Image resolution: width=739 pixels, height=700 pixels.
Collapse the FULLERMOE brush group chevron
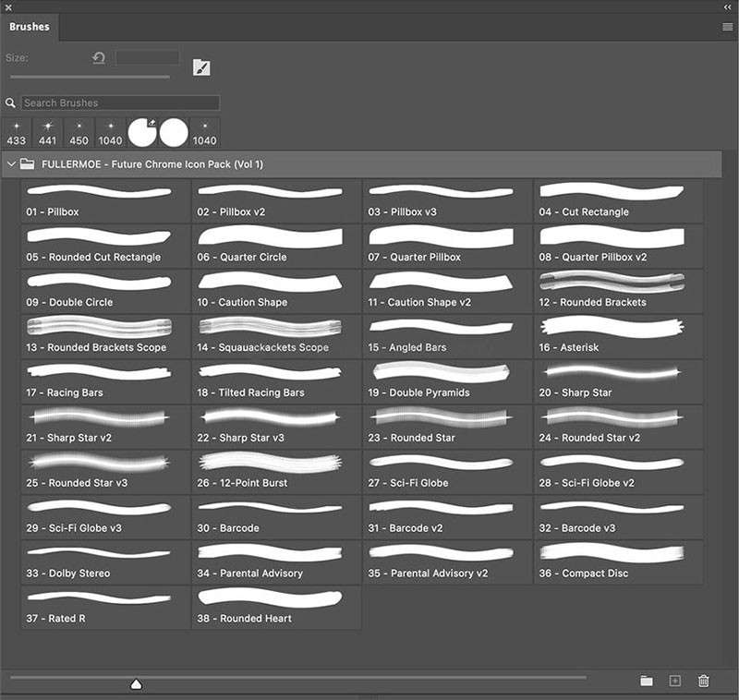(x=11, y=164)
